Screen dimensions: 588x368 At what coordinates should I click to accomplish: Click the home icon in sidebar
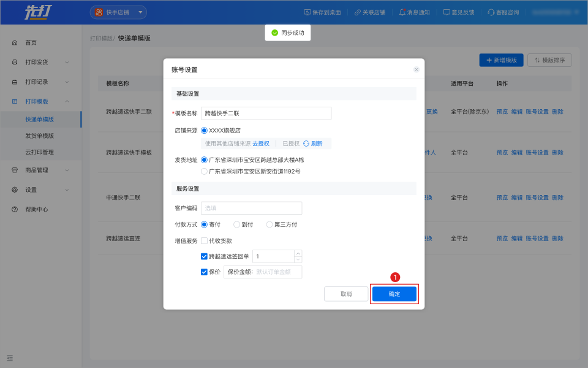(x=15, y=42)
